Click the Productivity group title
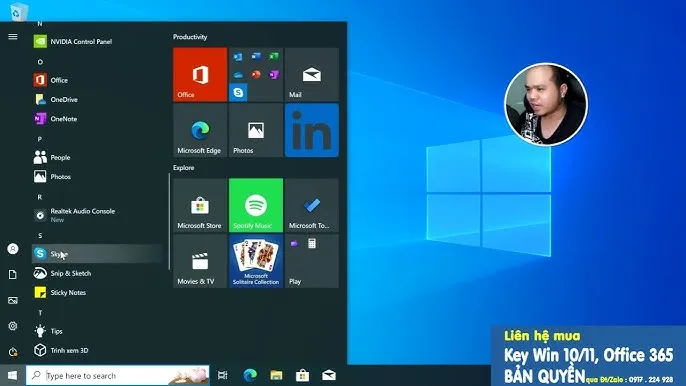 [190, 37]
